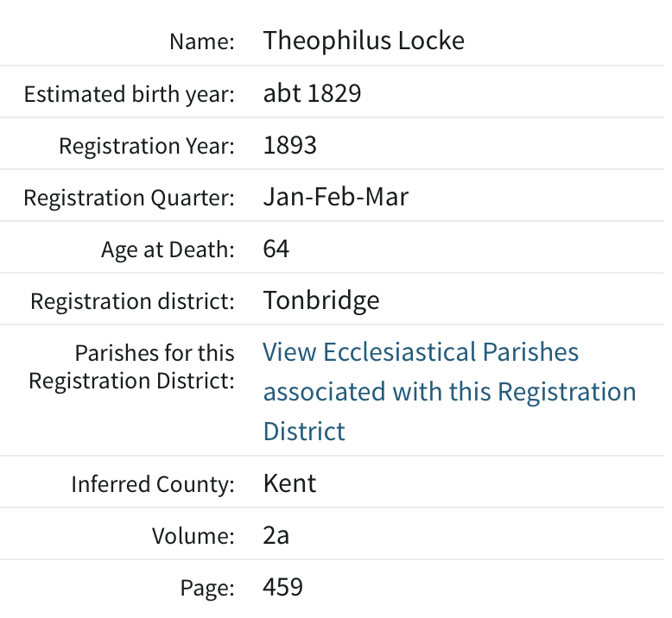Image resolution: width=672 pixels, height=618 pixels.
Task: Select the 'Page:' field label
Action: pos(207,589)
